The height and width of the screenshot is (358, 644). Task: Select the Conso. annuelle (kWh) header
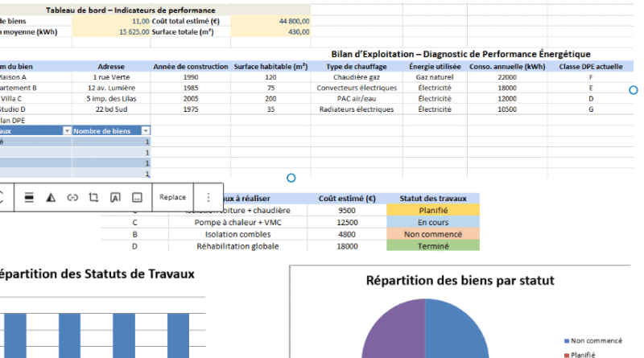[507, 67]
